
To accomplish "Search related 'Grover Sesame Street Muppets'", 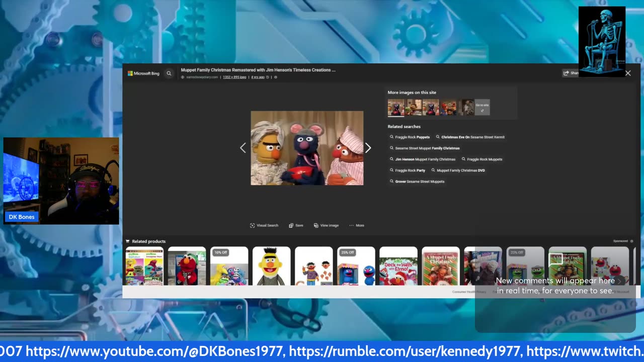I will [x=417, y=182].
